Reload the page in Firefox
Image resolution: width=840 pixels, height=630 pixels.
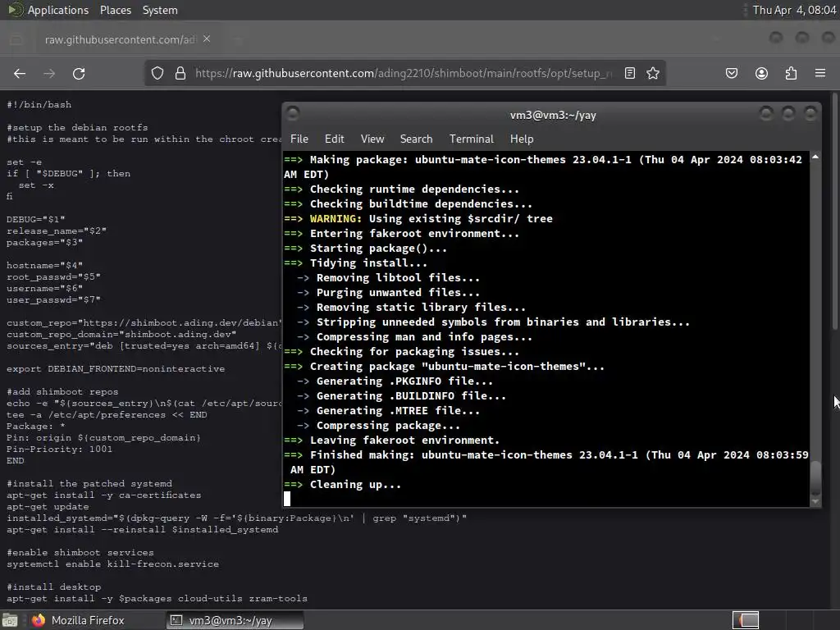79,73
